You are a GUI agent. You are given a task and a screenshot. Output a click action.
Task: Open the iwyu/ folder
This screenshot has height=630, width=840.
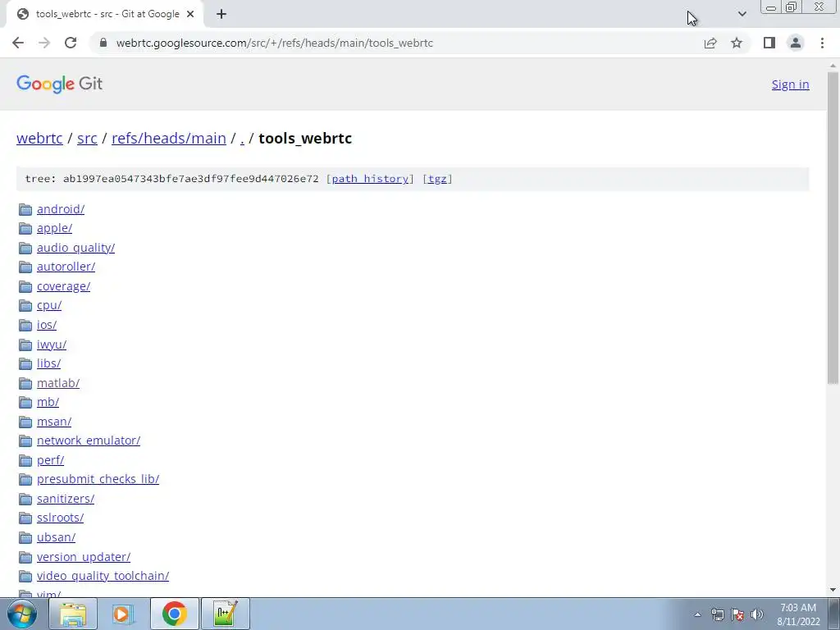[52, 344]
